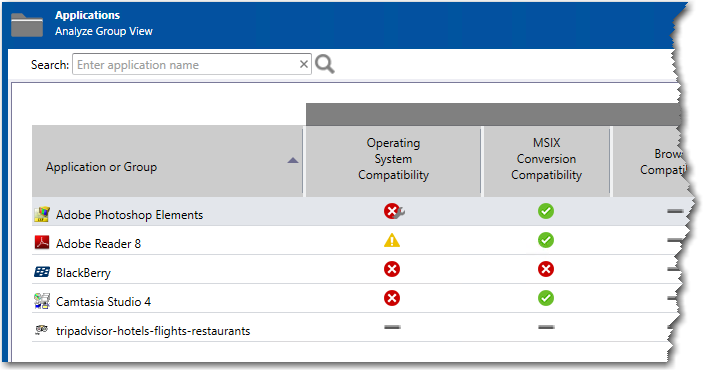The height and width of the screenshot is (370, 711).
Task: Click the Camtasia Studio 4 app icon
Action: 42,301
